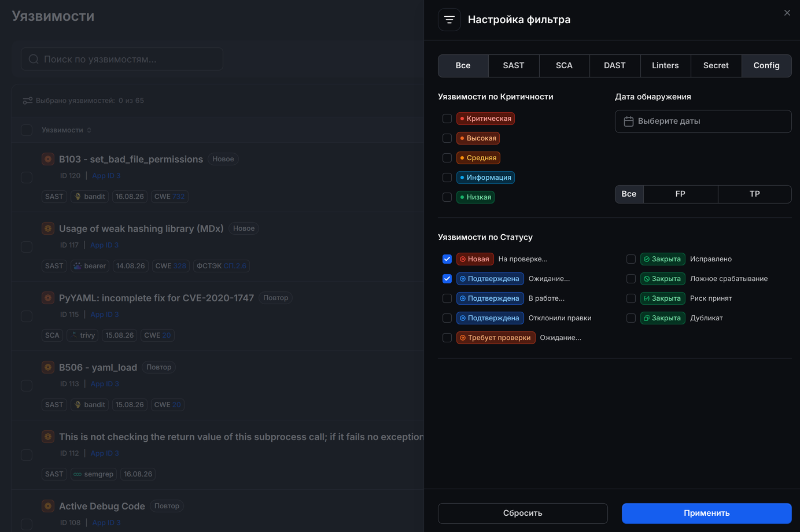Open the Secret tab
800x532 pixels.
coord(716,66)
